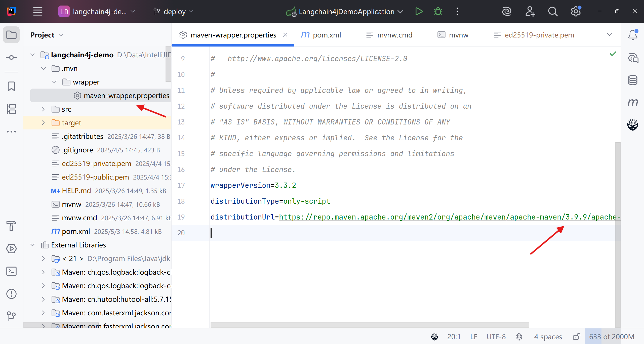Open the Maven tool window
This screenshot has height=344, width=644.
pos(633,102)
